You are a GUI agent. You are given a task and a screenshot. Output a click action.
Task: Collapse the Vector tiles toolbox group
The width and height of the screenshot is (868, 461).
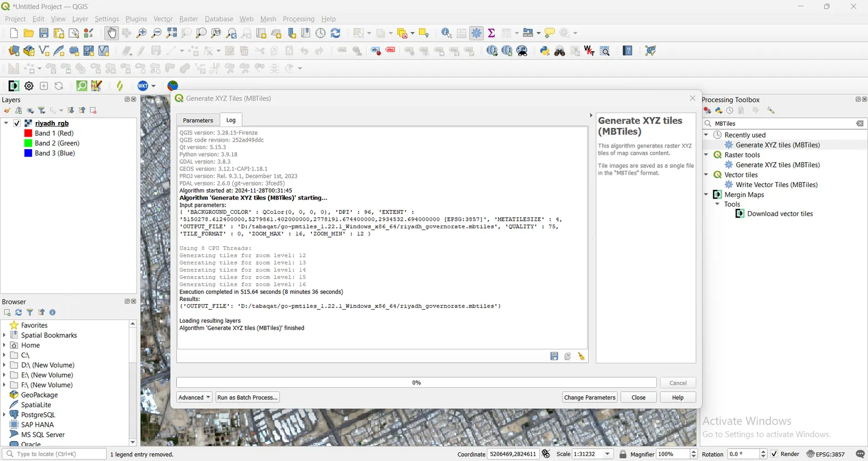pyautogui.click(x=706, y=175)
